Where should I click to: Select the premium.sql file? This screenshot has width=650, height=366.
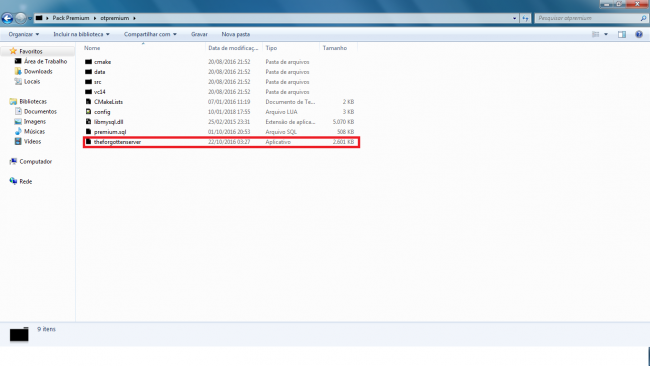(x=110, y=132)
